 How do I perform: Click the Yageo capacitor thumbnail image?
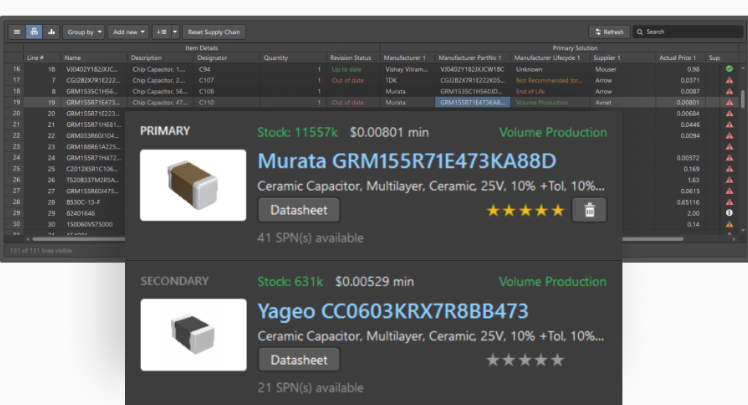point(194,334)
